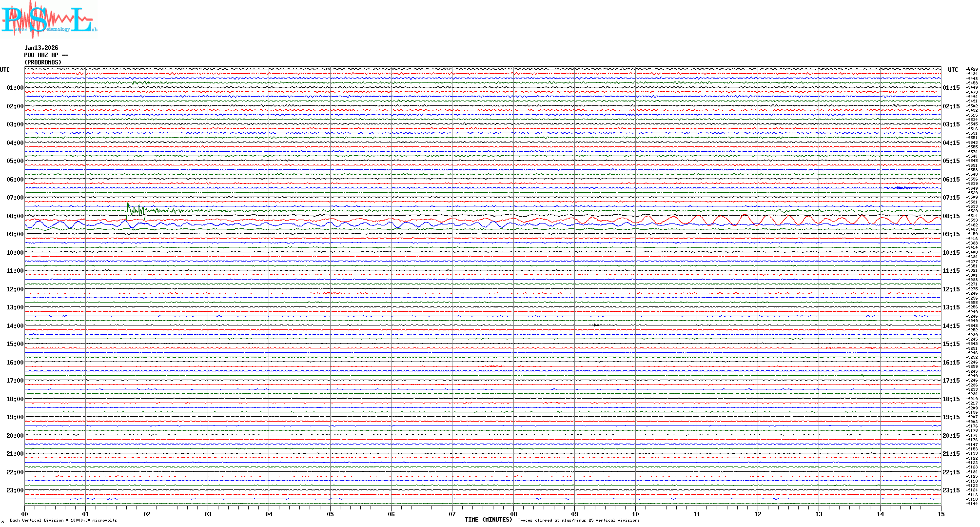Click the left UTC axis header
This screenshot has height=527, width=980.
[x=5, y=70]
